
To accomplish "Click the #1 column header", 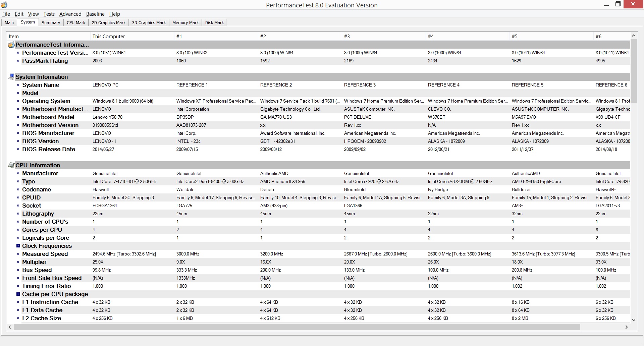I will (x=216, y=36).
